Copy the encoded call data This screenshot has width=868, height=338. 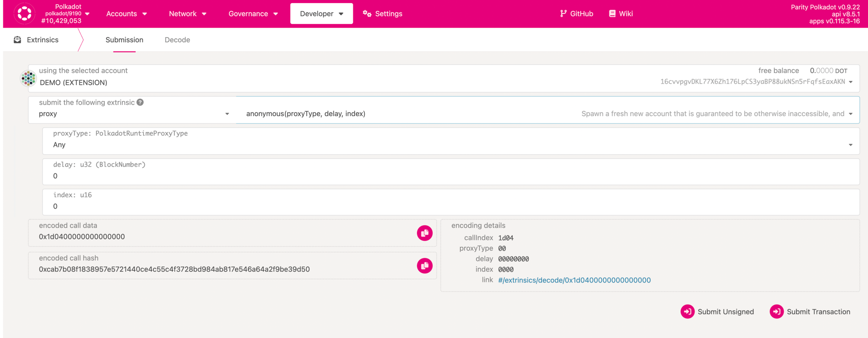pos(424,233)
